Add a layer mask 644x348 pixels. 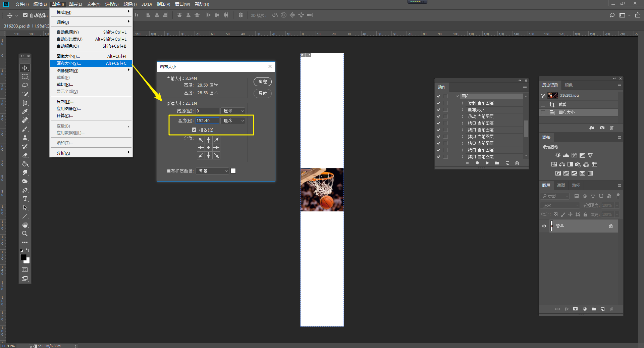[x=576, y=309]
